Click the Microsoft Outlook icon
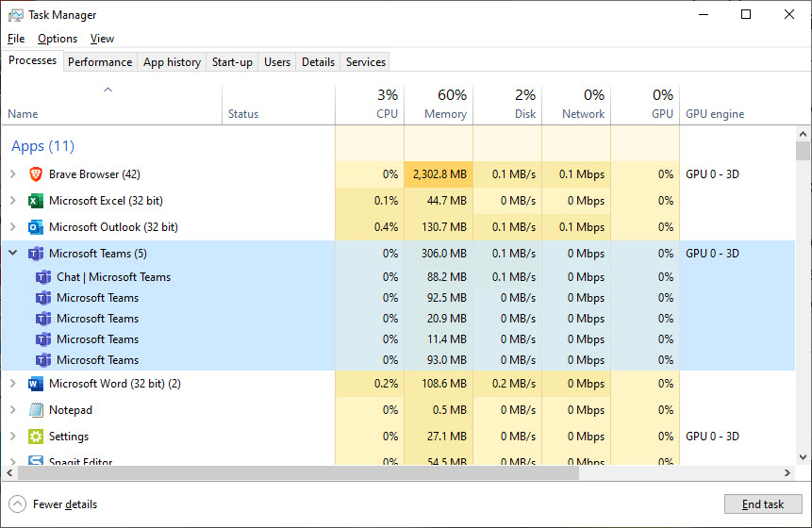 [x=36, y=227]
